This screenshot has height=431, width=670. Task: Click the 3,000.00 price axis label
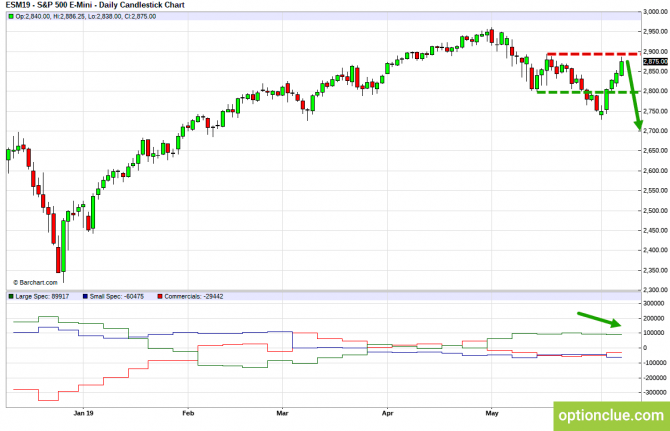click(655, 12)
